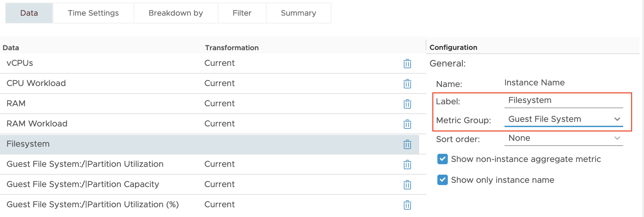Trash the Partition Utilization (%) row
644x217 pixels.
[x=407, y=205]
